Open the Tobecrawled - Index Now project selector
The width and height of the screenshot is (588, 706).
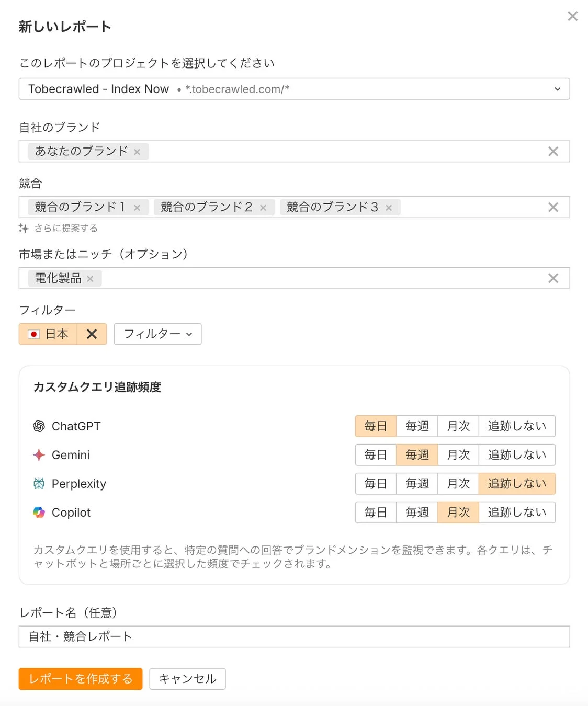click(295, 89)
